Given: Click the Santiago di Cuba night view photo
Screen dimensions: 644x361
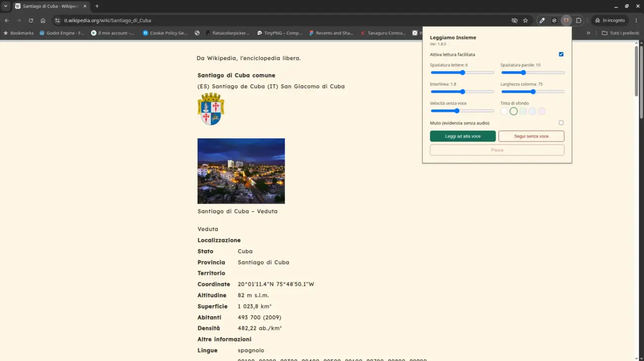Looking at the screenshot, I should pos(241,171).
